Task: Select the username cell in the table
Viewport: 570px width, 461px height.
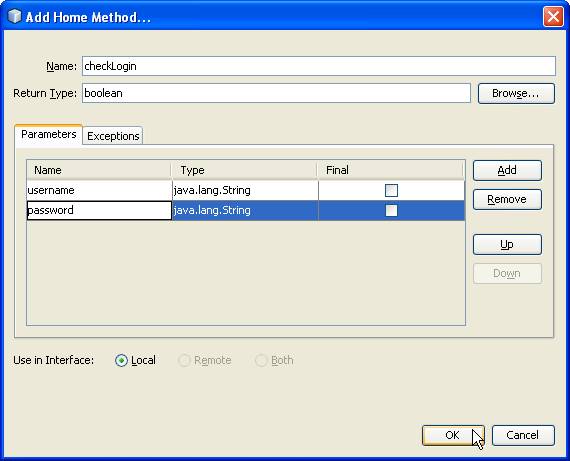Action: 99,190
